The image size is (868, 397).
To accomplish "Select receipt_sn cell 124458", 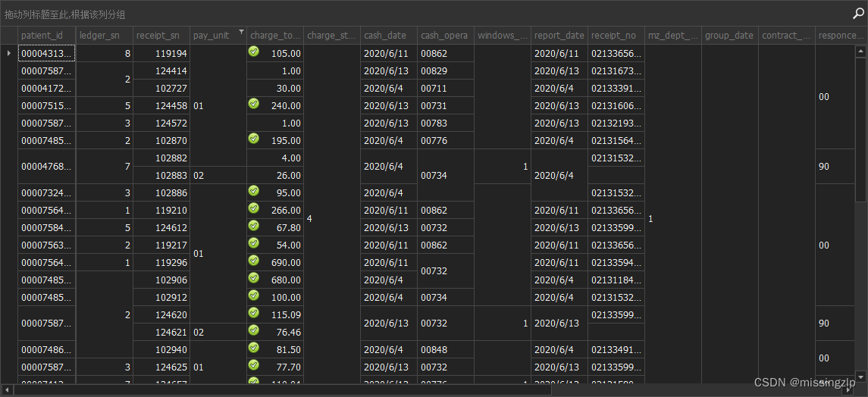I will 161,105.
